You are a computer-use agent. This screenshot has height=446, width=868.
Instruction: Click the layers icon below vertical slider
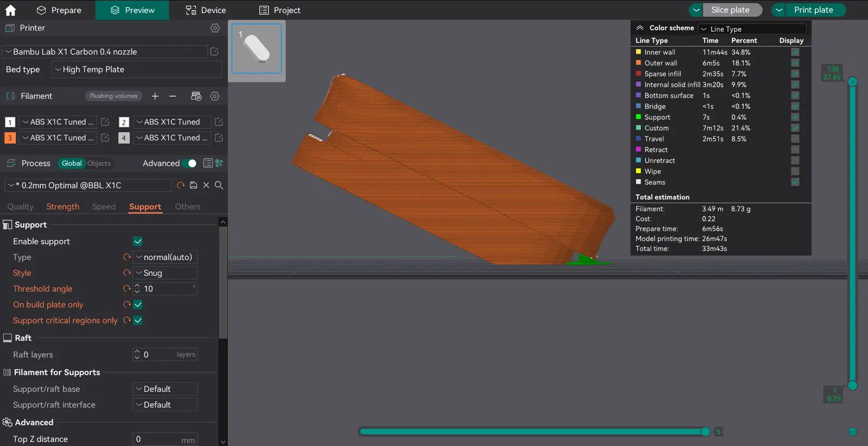click(x=852, y=432)
